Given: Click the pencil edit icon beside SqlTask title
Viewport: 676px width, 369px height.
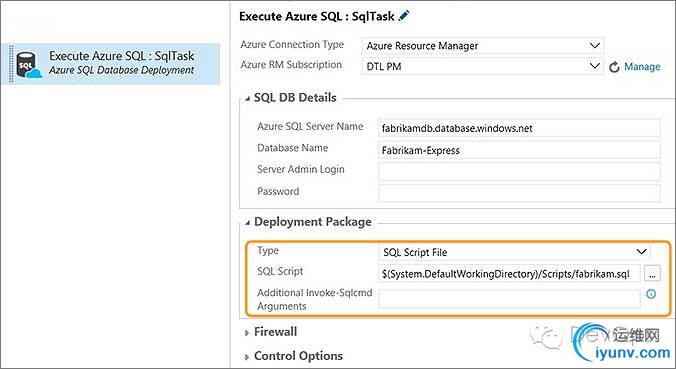Looking at the screenshot, I should click(x=404, y=16).
